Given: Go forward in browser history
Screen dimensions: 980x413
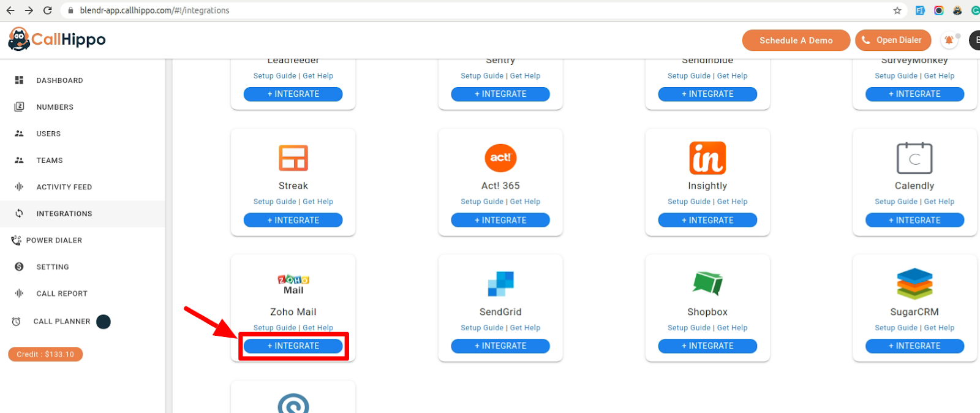Looking at the screenshot, I should [29, 10].
